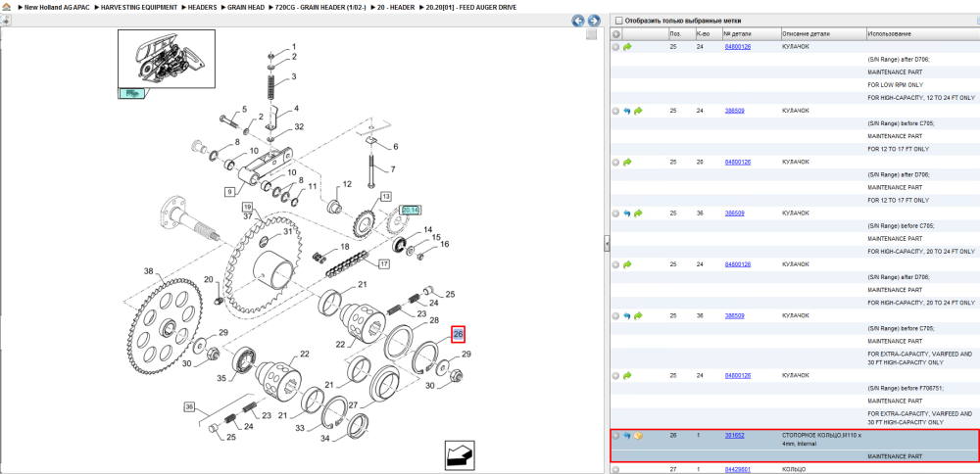Open part number link 391652
This screenshot has height=474, width=980.
pos(734,435)
